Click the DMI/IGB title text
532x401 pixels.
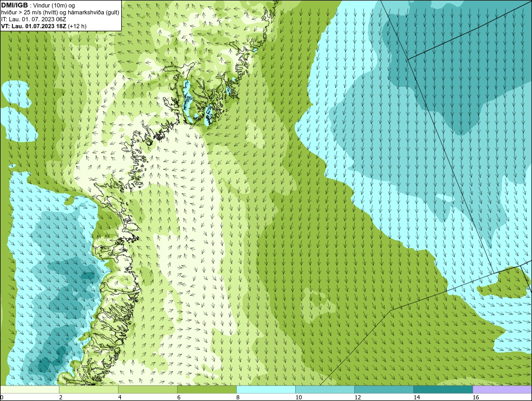(x=14, y=5)
